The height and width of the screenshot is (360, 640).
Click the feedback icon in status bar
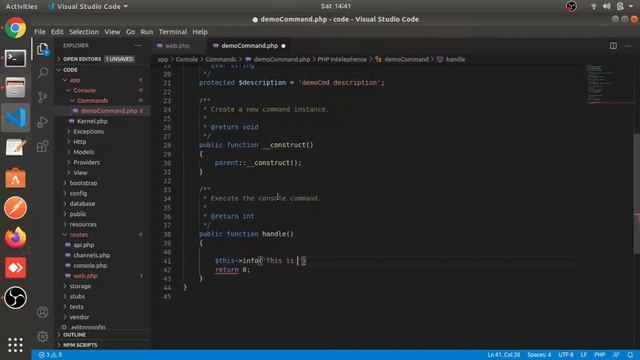(x=616, y=355)
